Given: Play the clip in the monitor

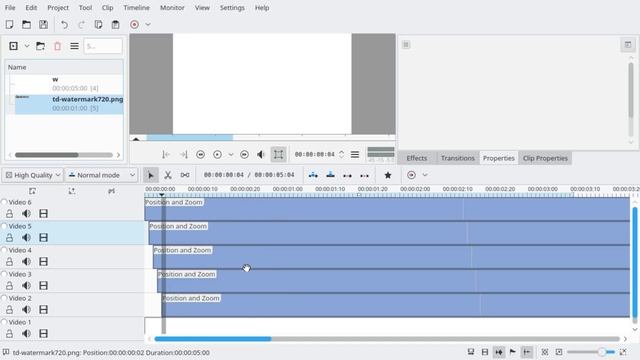Looking at the screenshot, I should click(218, 154).
